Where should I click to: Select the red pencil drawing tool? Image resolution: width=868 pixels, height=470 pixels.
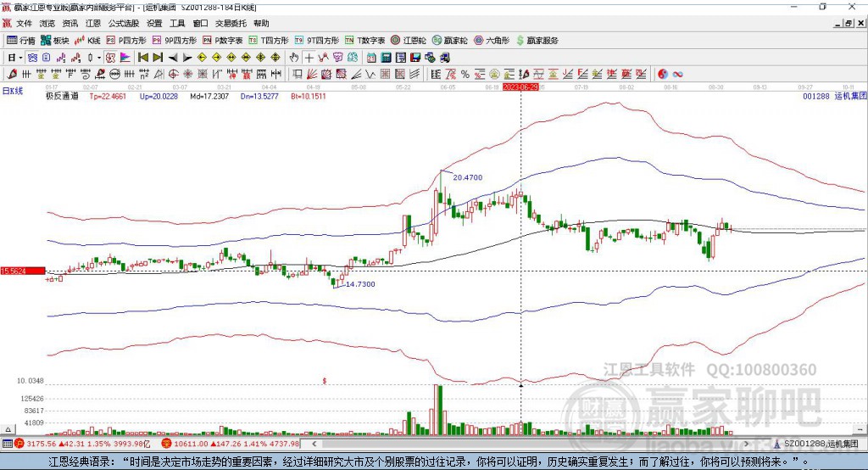12,75
